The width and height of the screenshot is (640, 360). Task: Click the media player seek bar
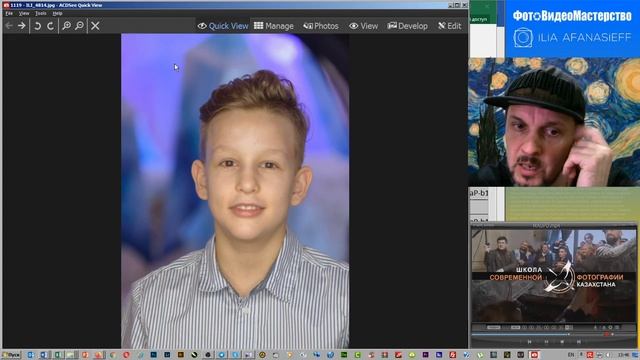(x=536, y=334)
